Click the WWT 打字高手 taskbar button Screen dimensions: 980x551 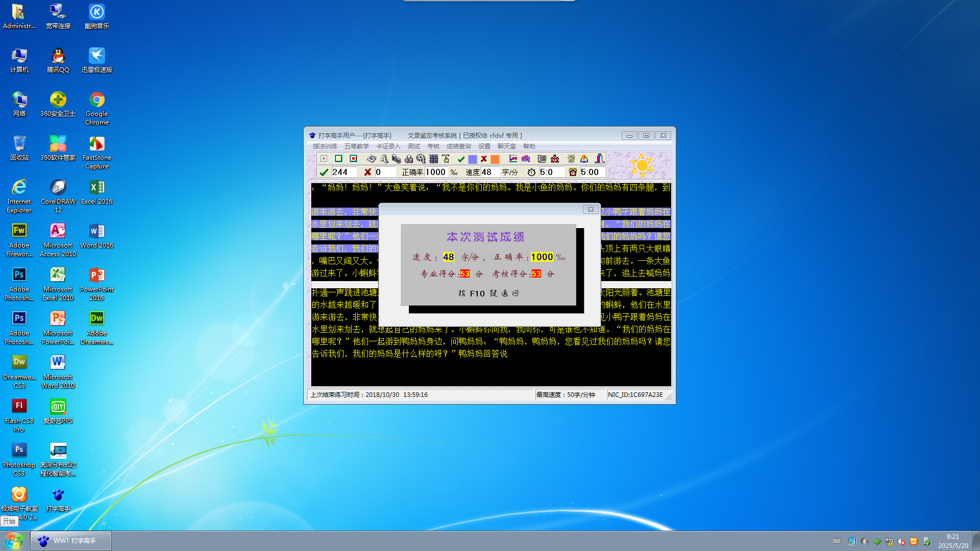71,540
